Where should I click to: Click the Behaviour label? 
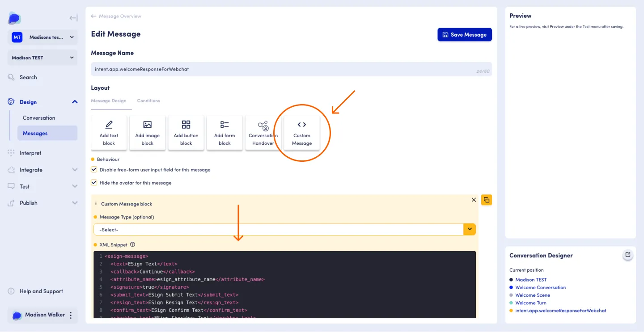[108, 159]
